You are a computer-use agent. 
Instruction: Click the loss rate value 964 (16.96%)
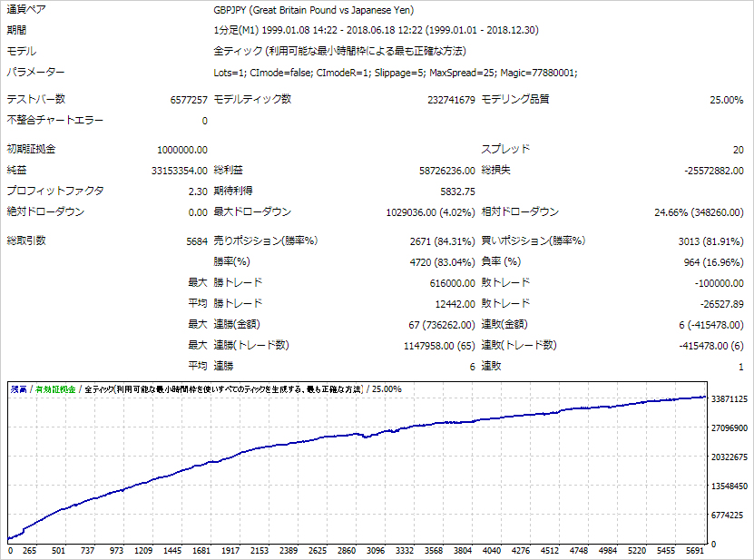(x=713, y=262)
